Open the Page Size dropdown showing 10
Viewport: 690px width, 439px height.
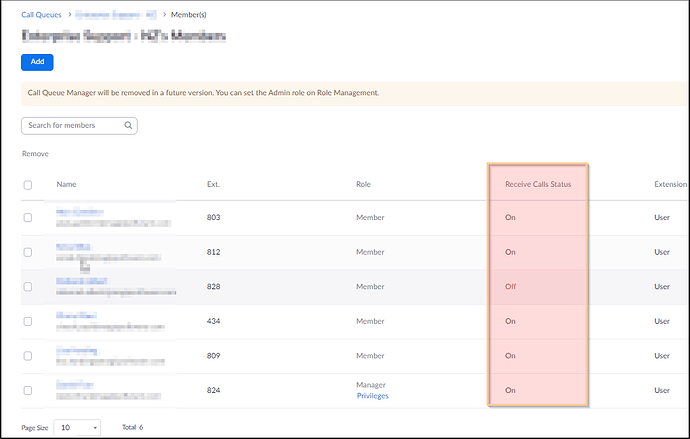click(x=77, y=428)
